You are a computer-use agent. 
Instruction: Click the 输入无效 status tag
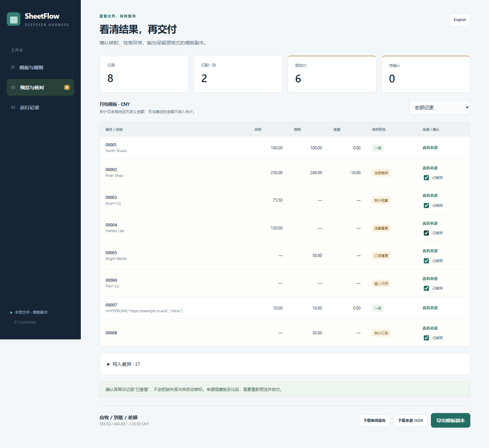(x=381, y=283)
